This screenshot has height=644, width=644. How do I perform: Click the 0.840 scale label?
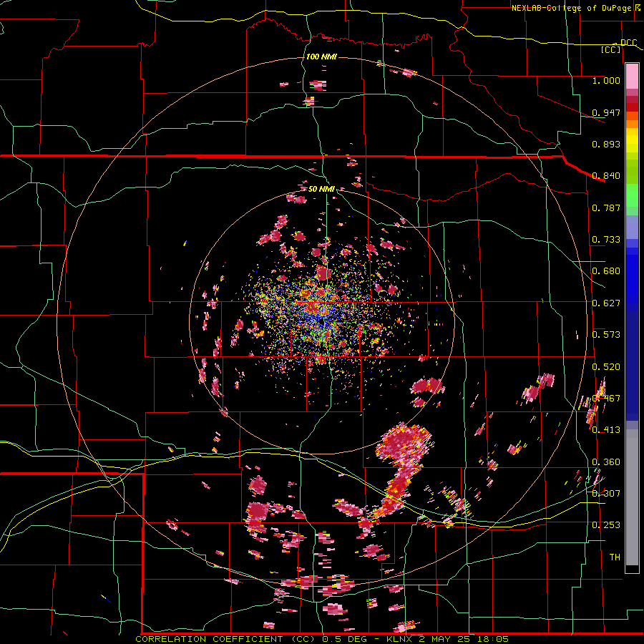[x=606, y=176]
